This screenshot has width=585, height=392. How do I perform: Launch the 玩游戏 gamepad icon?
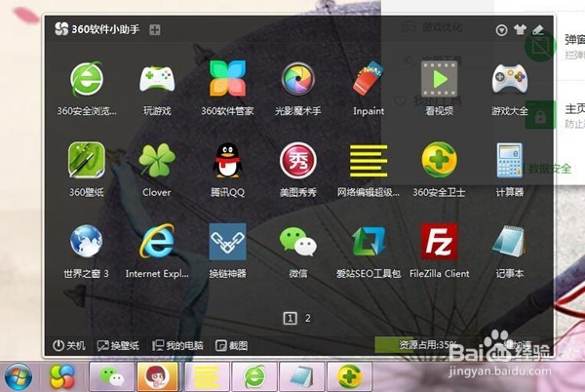click(157, 79)
